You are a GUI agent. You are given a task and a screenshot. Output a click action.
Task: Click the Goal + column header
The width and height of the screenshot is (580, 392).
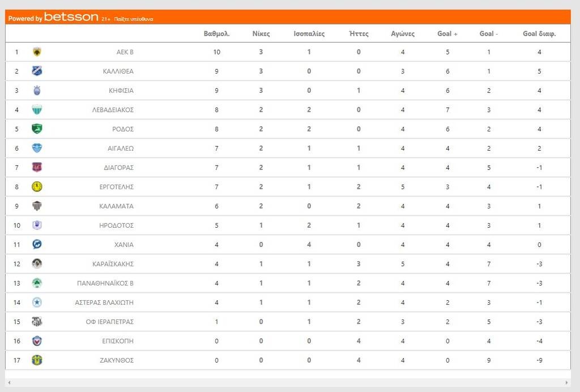pyautogui.click(x=447, y=33)
